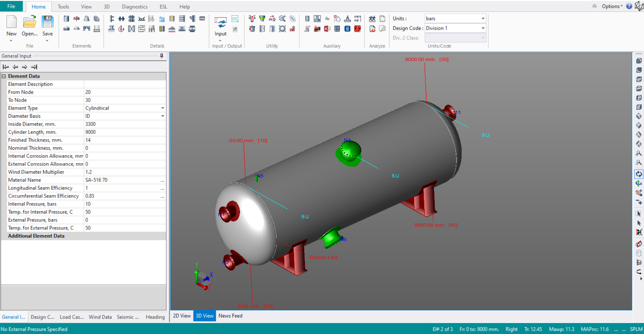
Task: Open the Units dropdown showing bars
Action: tap(483, 18)
